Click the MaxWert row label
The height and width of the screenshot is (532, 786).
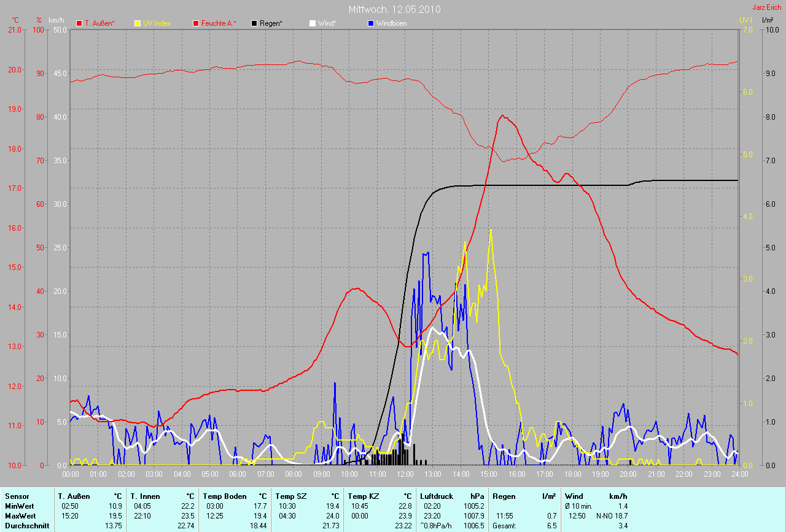20,515
